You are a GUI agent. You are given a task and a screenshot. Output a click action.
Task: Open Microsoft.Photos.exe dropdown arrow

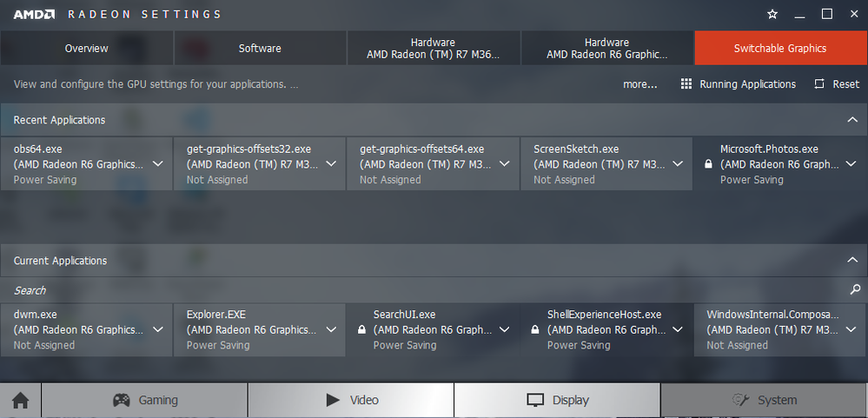851,164
